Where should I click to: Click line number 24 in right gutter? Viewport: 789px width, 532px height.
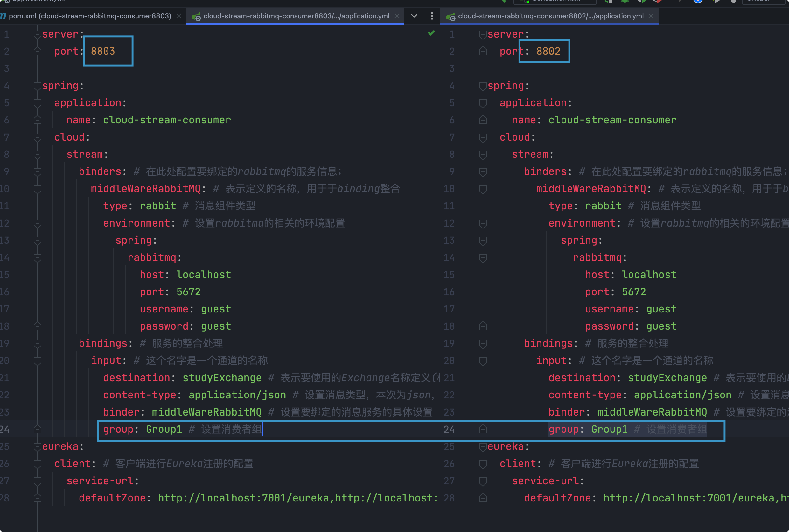coord(449,429)
